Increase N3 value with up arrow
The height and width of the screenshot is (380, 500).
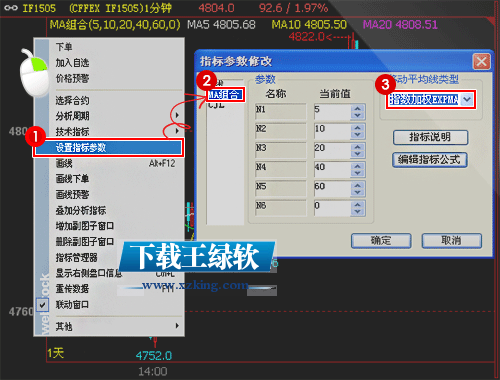pos(358,147)
